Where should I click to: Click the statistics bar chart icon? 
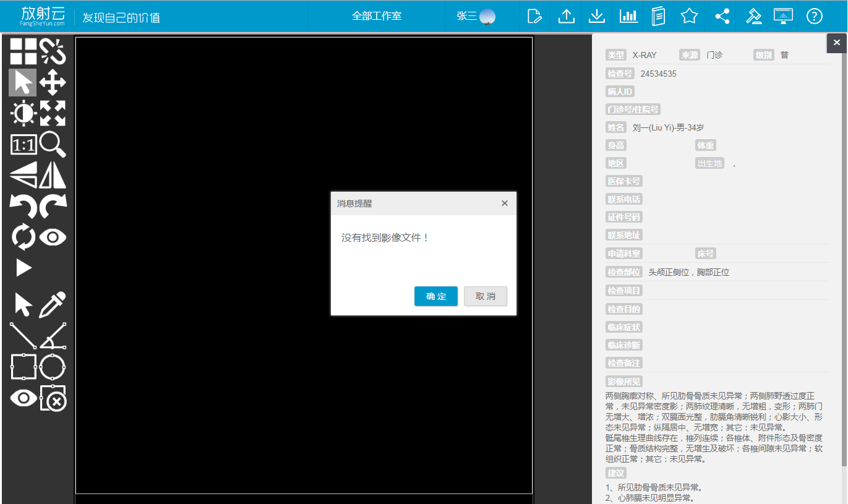click(628, 16)
